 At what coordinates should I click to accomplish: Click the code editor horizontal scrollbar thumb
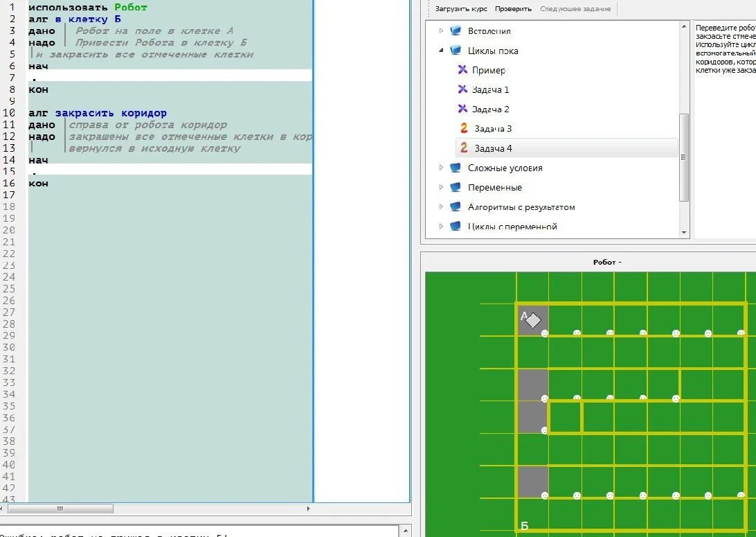click(60, 509)
